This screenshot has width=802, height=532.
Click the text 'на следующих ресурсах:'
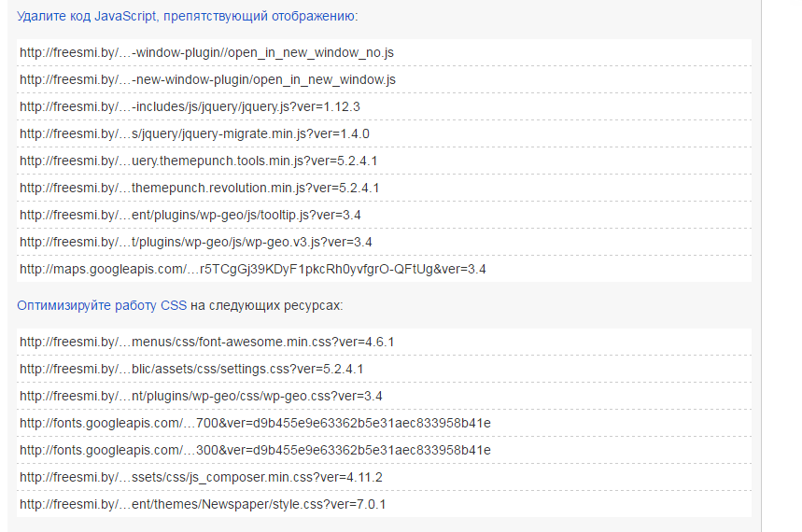[x=266, y=305]
